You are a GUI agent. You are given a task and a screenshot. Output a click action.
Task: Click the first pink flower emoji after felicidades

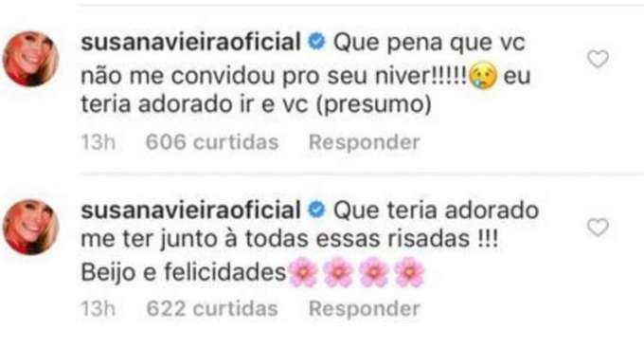[x=303, y=272]
